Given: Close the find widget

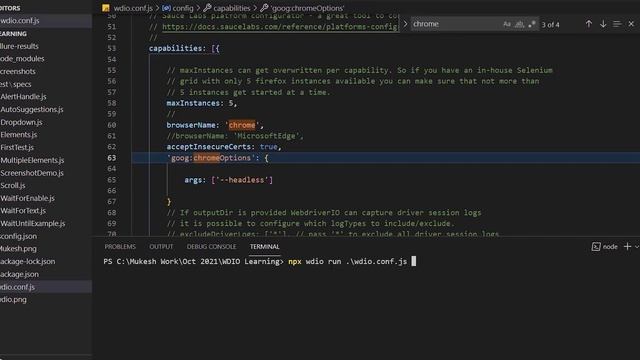Looking at the screenshot, I should click(631, 24).
